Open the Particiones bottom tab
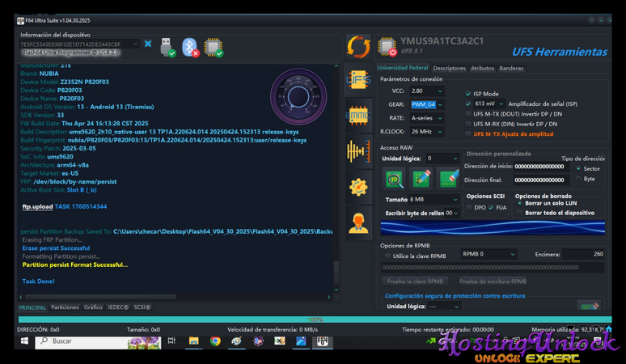Image resolution: width=626 pixels, height=364 pixels. [65, 307]
